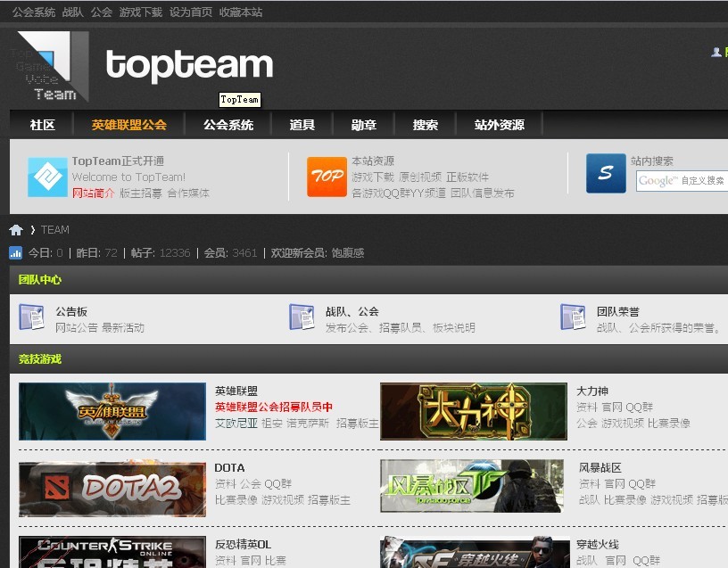Open the 穿越火线 game banner
The width and height of the screenshot is (728, 568).
click(x=475, y=552)
